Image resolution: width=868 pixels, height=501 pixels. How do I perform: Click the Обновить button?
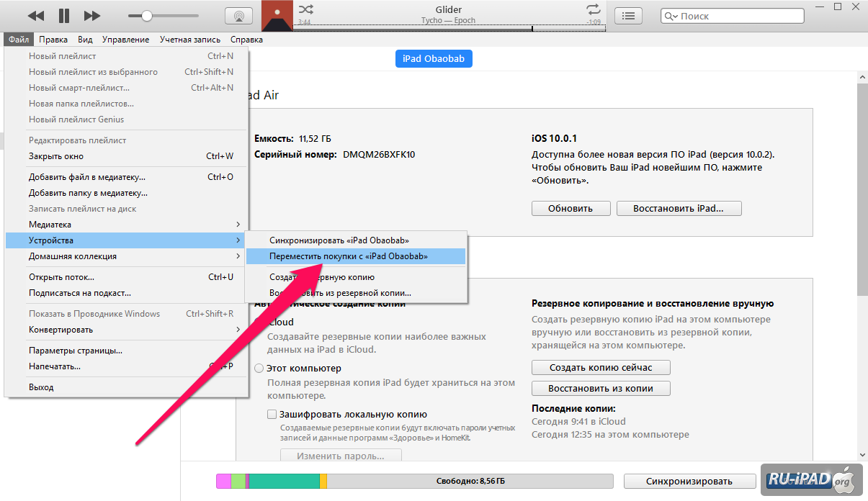[x=571, y=208]
